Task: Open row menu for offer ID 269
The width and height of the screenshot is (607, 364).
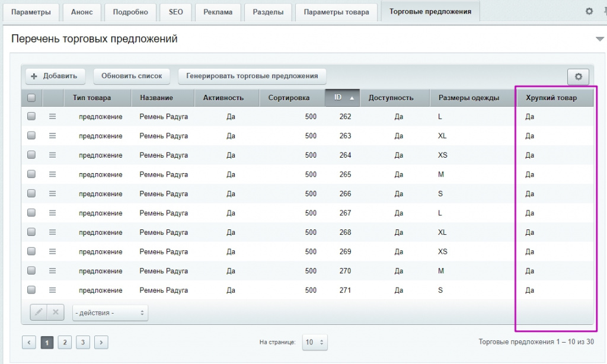Action: pyautogui.click(x=52, y=251)
